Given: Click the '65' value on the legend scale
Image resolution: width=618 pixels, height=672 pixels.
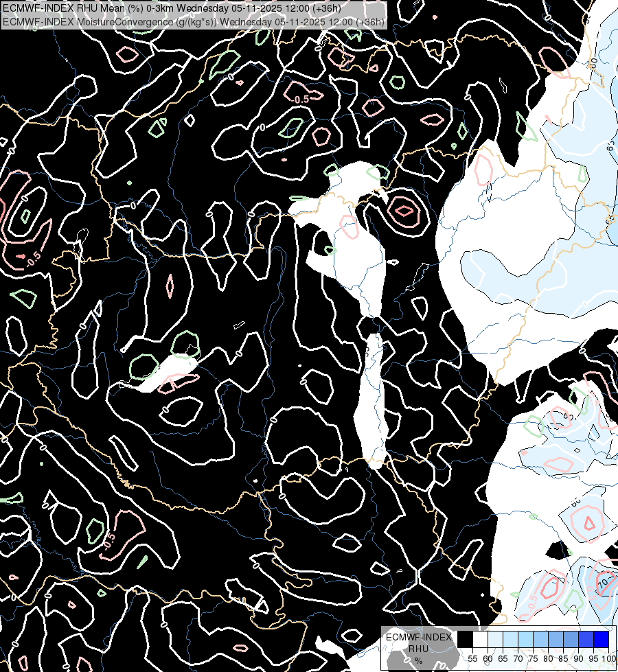Looking at the screenshot, I should [x=503, y=659].
